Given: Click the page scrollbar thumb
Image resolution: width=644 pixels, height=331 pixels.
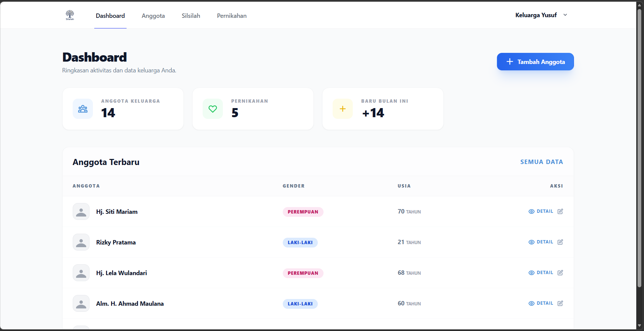Looking at the screenshot, I should pos(640,148).
